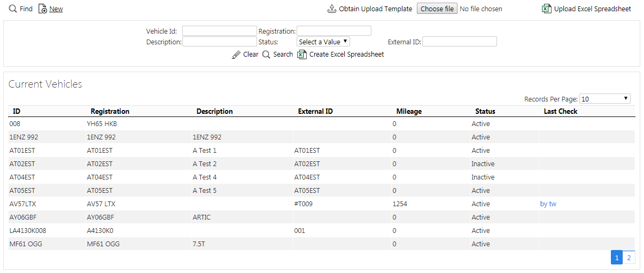This screenshot has height=273, width=644.
Task: Go to results page 2
Action: click(x=629, y=258)
